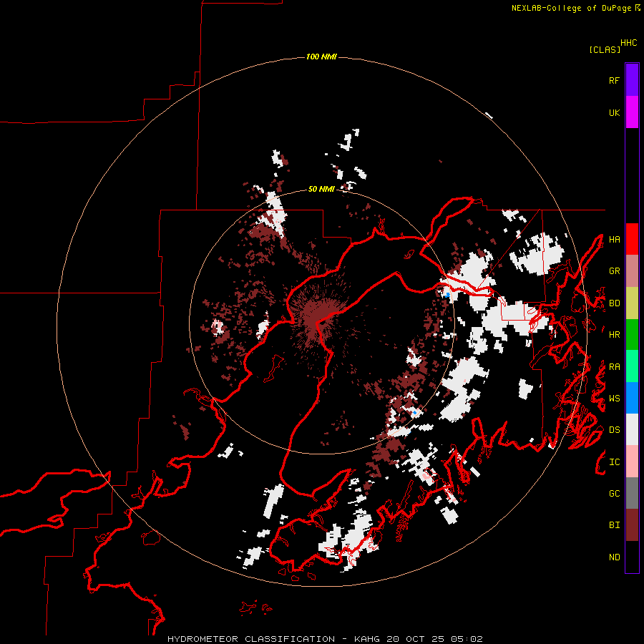
Task: Select the BD yellow legend block
Action: pyautogui.click(x=632, y=303)
